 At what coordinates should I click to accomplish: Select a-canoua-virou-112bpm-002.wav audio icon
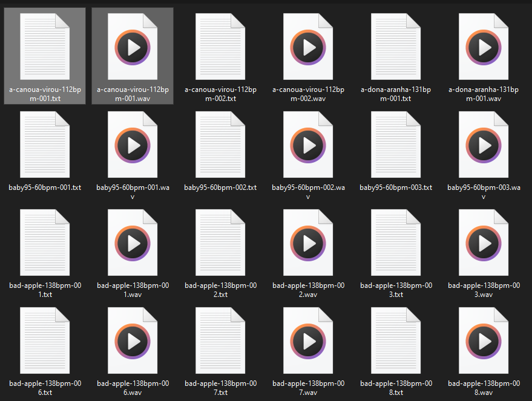coord(308,47)
